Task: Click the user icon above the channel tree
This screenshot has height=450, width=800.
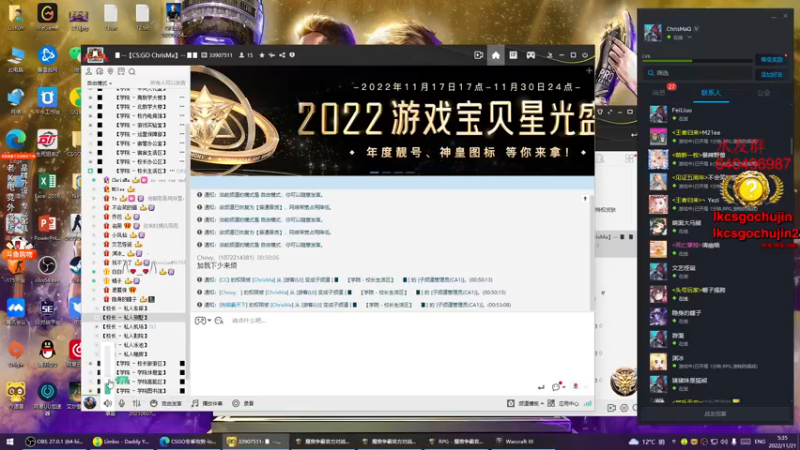Action: pyautogui.click(x=89, y=71)
